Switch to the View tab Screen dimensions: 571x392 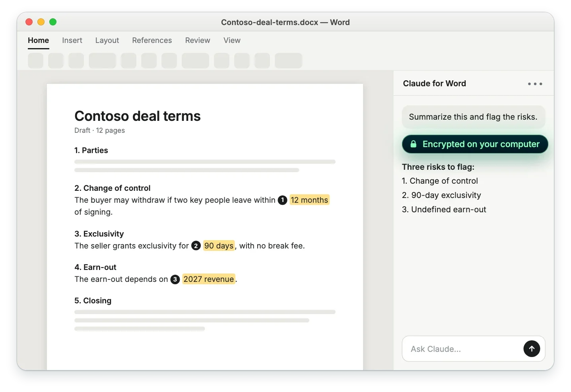tap(232, 40)
